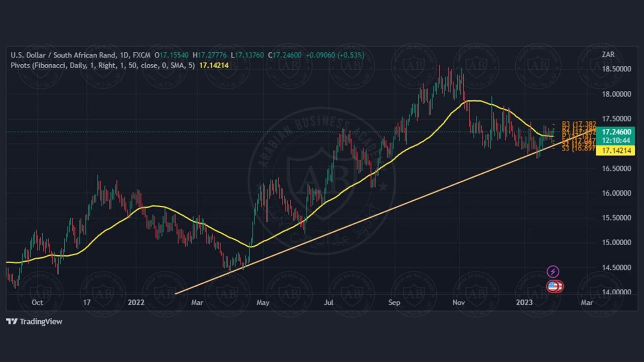644x362 pixels.
Task: Click the 15.50000 price axis label
Action: coord(617,218)
